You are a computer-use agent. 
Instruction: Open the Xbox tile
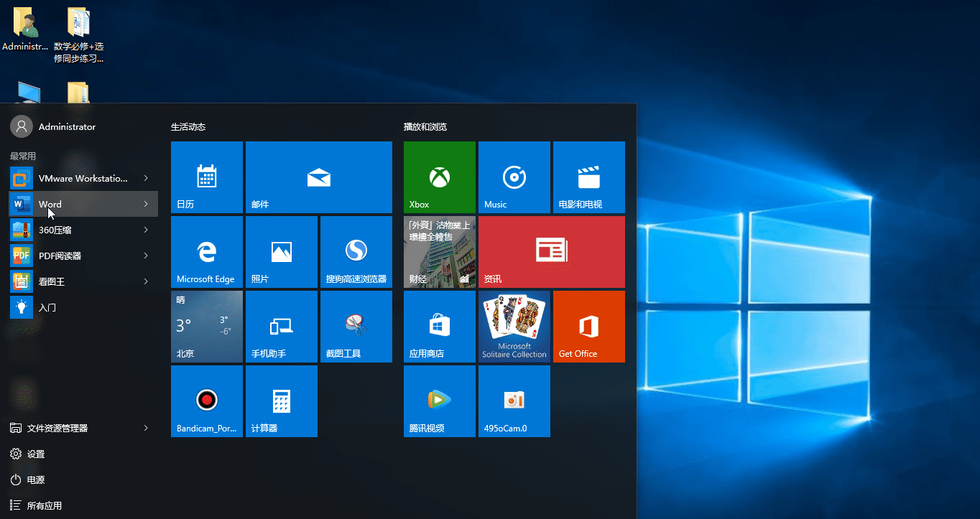coord(439,177)
